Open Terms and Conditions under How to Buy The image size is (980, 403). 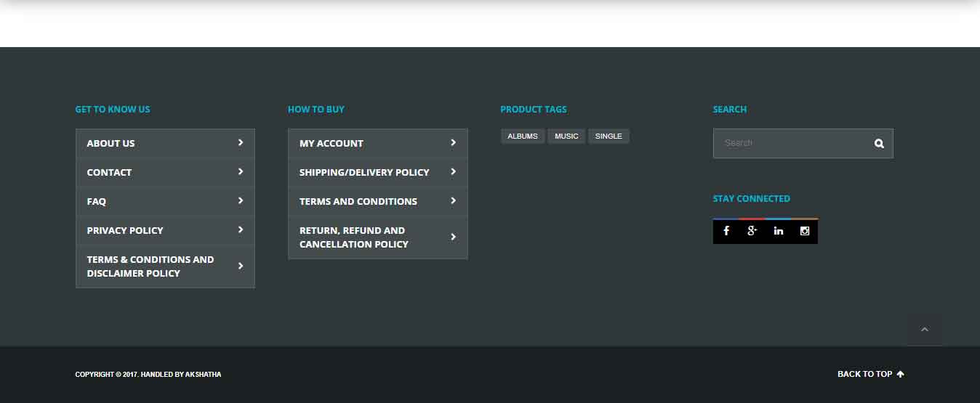point(358,201)
